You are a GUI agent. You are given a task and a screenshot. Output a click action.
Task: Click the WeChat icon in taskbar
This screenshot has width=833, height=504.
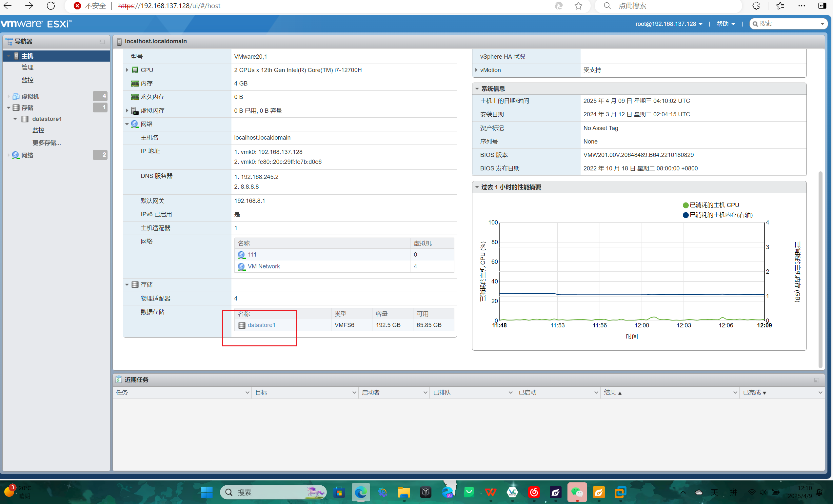577,492
